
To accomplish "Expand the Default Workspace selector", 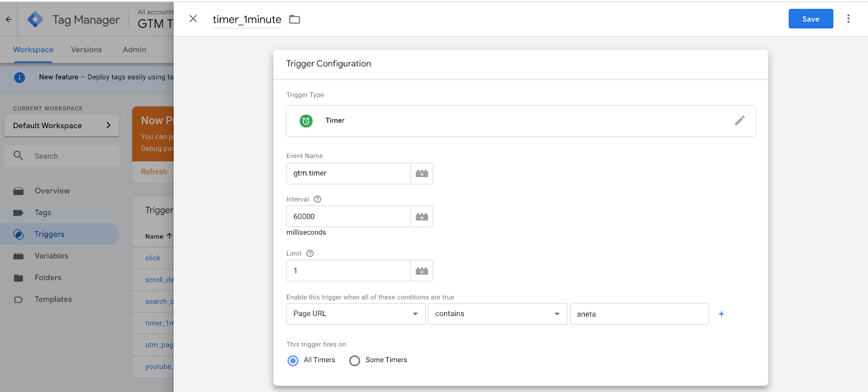I will pyautogui.click(x=62, y=125).
